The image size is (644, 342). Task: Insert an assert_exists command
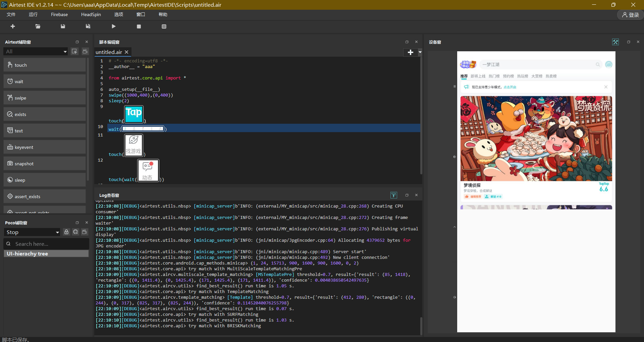coord(45,196)
